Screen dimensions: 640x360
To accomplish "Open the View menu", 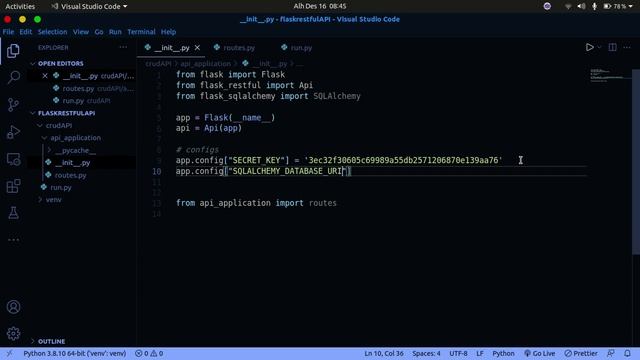I will tap(81, 32).
